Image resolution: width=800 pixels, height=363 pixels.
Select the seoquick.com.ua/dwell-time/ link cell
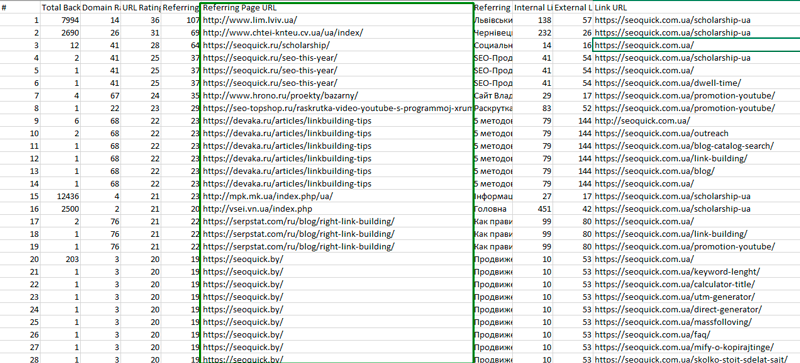click(696, 83)
